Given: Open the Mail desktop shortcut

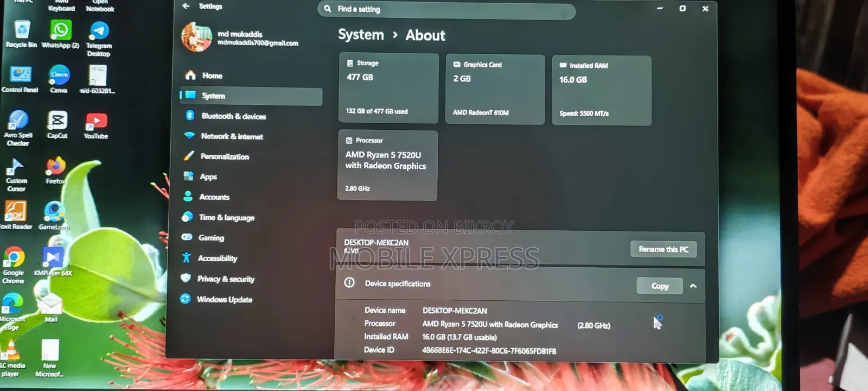Looking at the screenshot, I should tap(51, 308).
